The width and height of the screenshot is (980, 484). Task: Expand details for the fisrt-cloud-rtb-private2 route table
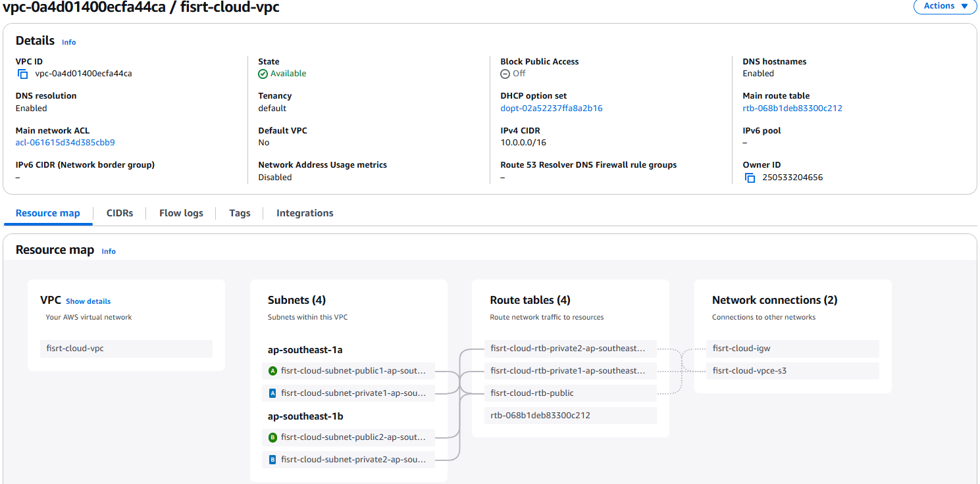point(570,349)
